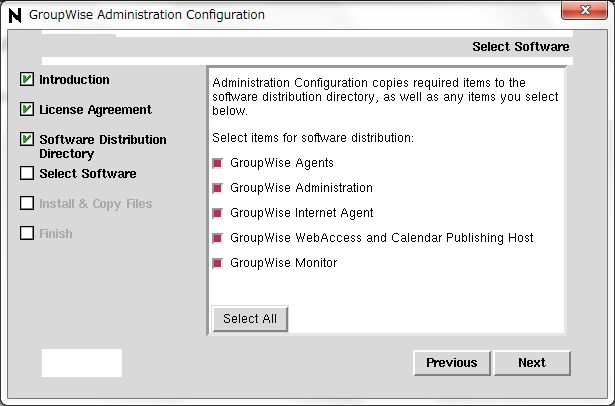This screenshot has height=406, width=615.
Task: Click the GroupWise Internet Agent label
Action: click(302, 213)
